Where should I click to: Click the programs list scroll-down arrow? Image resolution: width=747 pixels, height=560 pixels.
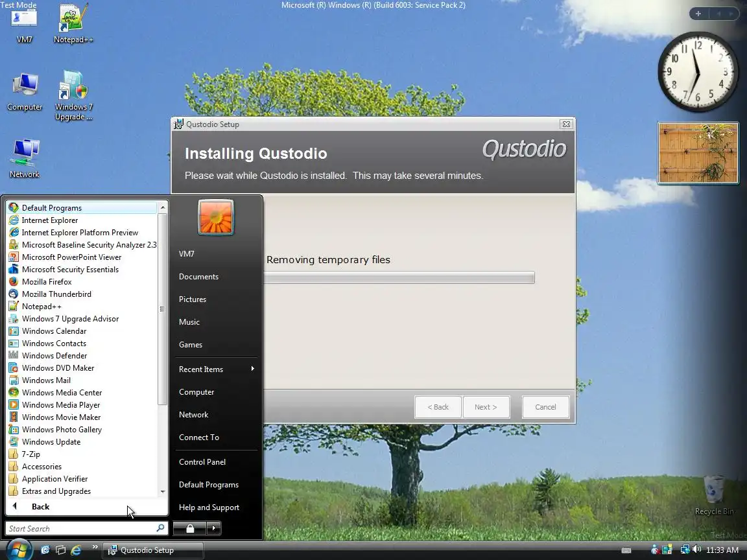tap(163, 491)
